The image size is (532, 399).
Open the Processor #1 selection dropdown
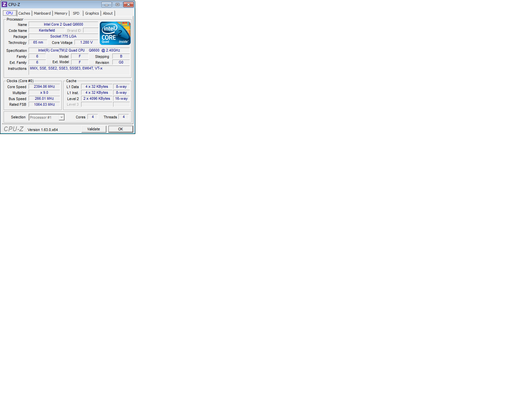(x=47, y=117)
